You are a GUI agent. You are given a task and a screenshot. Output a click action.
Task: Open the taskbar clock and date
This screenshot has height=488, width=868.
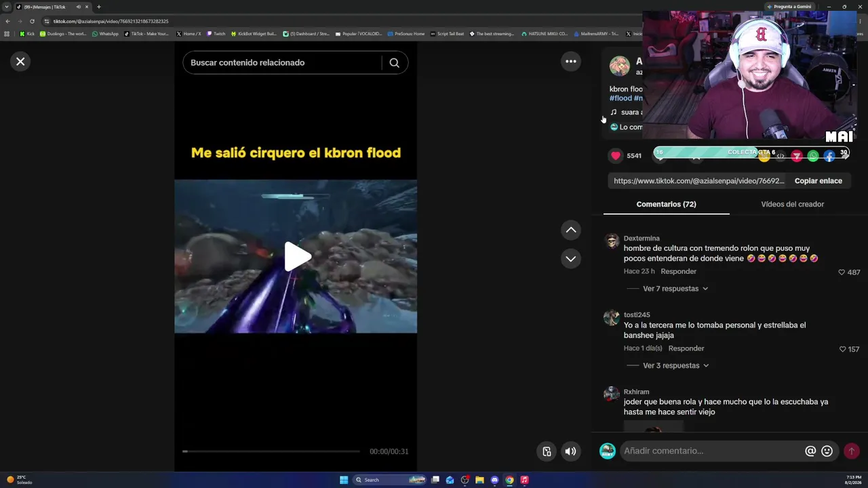click(852, 480)
